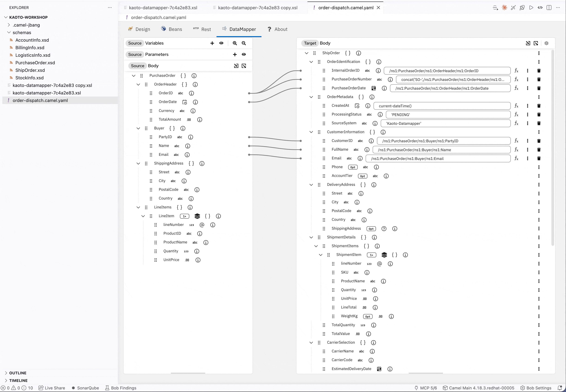The width and height of the screenshot is (566, 392).
Task: Delete the CreatedAt mapping
Action: pyautogui.click(x=539, y=106)
